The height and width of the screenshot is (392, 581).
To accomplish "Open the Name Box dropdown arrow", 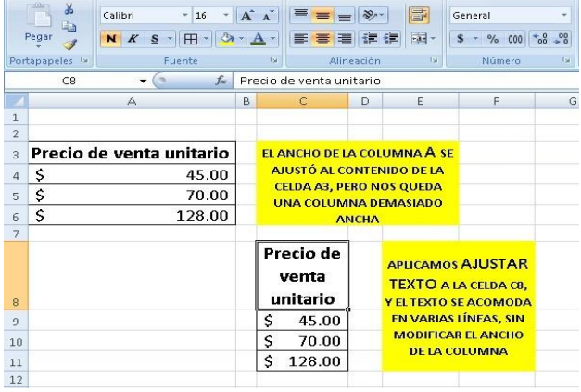I will click(x=143, y=81).
